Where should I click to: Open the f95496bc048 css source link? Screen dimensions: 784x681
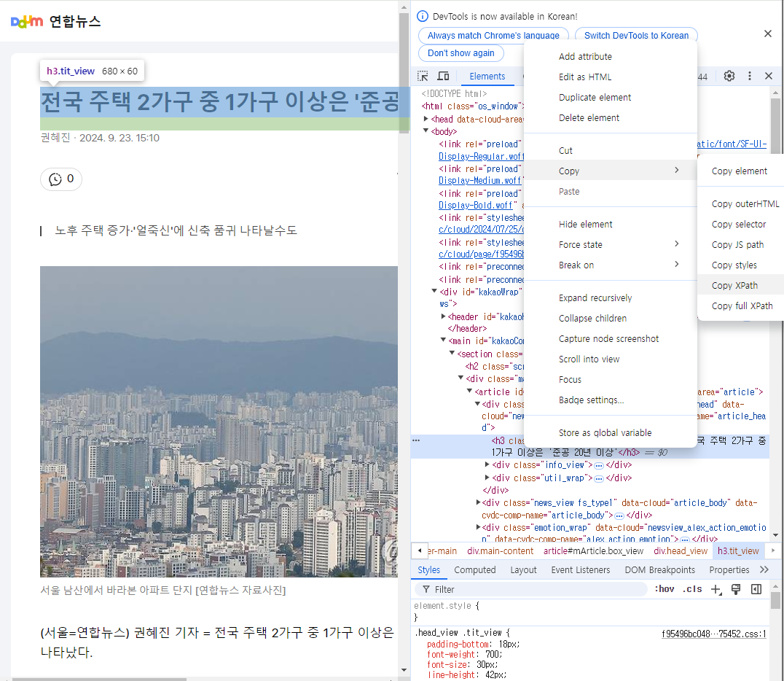point(714,634)
